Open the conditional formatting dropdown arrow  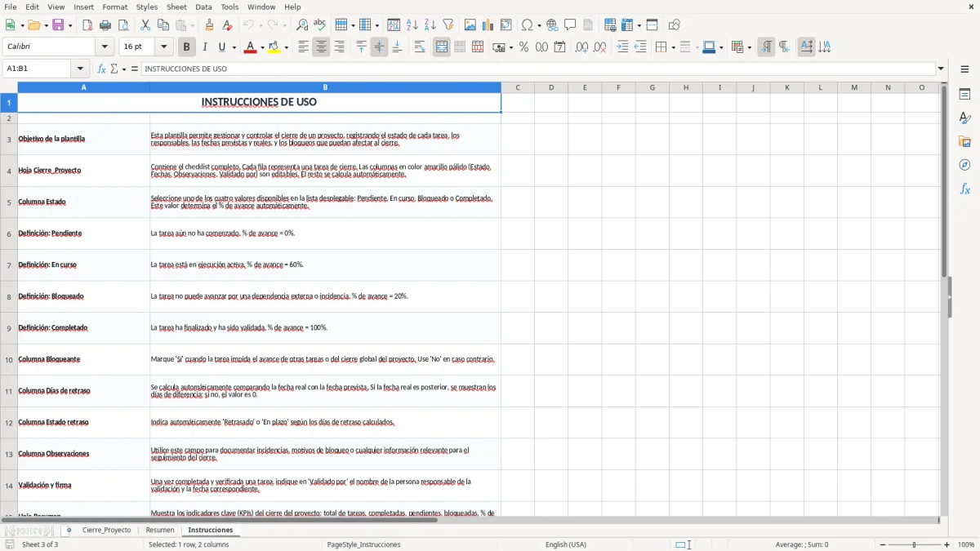pyautogui.click(x=749, y=47)
